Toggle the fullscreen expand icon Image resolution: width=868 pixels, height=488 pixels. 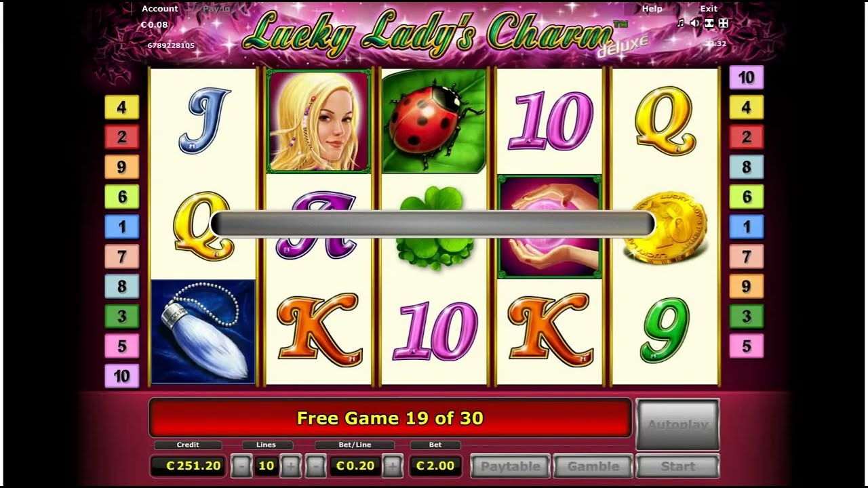(x=724, y=23)
